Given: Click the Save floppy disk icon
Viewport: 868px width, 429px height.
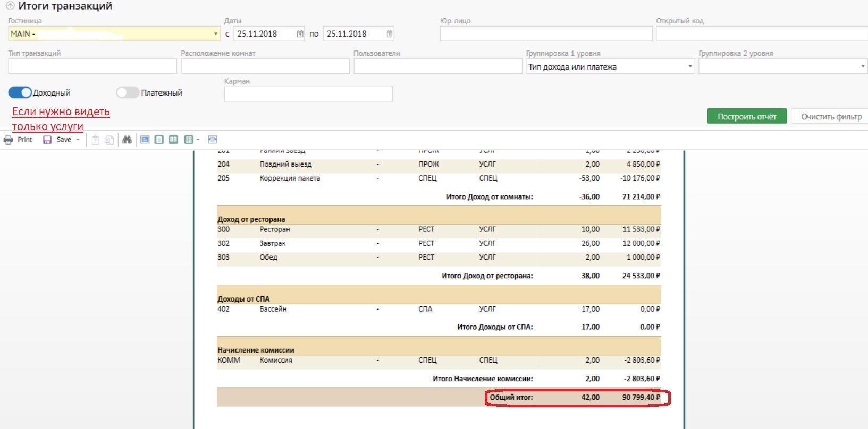Looking at the screenshot, I should tap(47, 140).
